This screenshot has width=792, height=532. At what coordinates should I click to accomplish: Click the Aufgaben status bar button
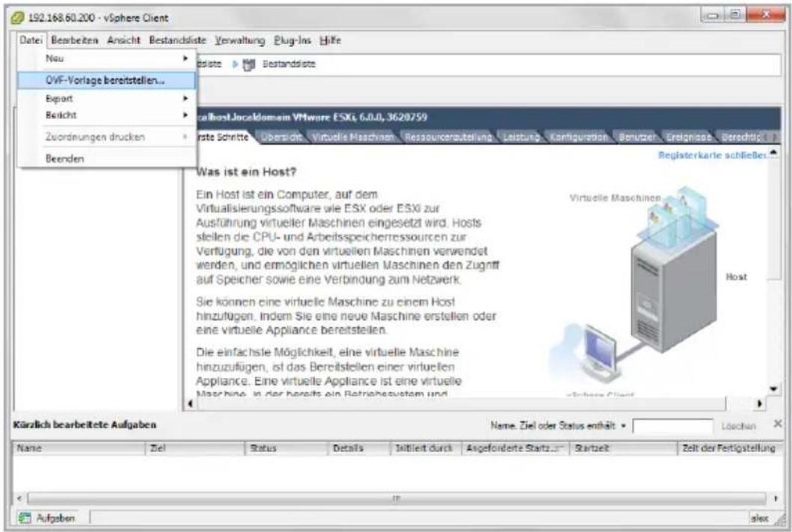click(x=47, y=518)
